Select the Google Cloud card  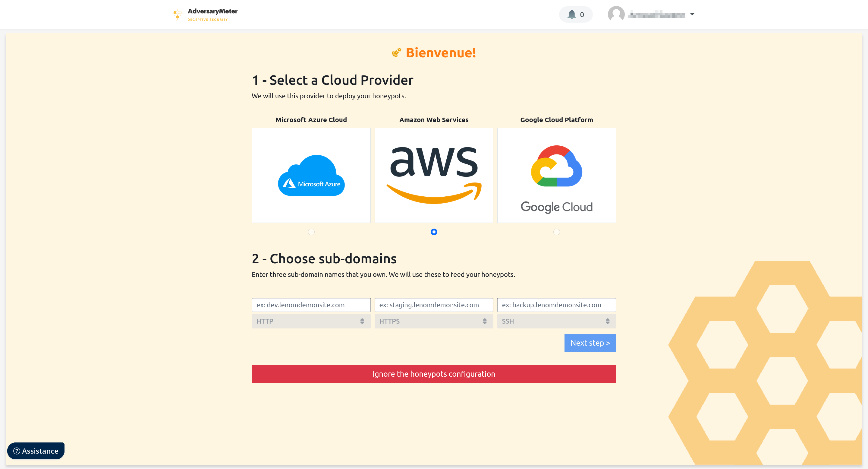(557, 175)
